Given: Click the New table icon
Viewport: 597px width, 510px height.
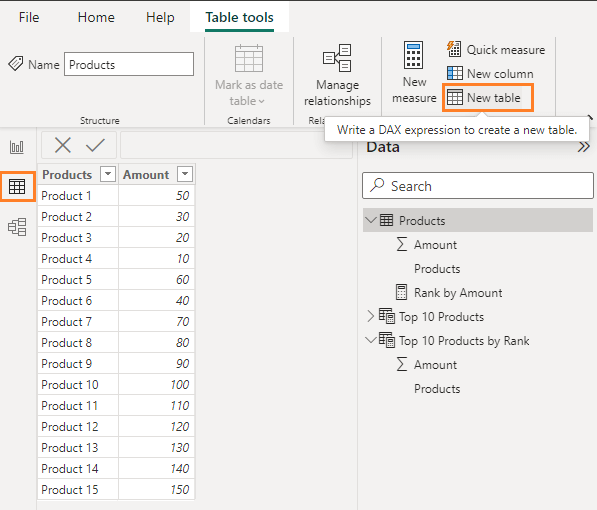Looking at the screenshot, I should pyautogui.click(x=455, y=98).
